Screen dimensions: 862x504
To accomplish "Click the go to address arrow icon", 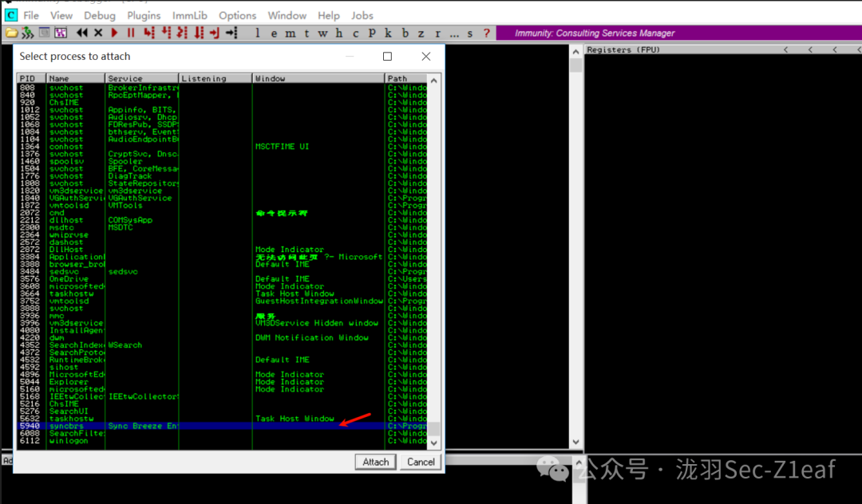I will 231,33.
